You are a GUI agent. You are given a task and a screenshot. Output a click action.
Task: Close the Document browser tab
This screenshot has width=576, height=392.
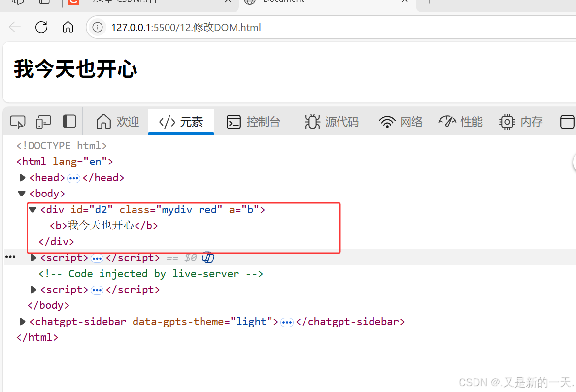(x=405, y=1)
